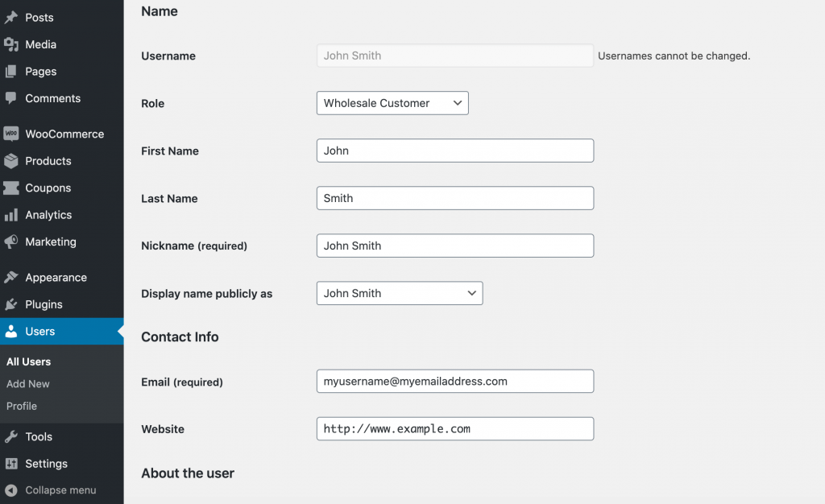Open Coupons menu label
Viewport: 825px width, 504px height.
pyautogui.click(x=48, y=188)
